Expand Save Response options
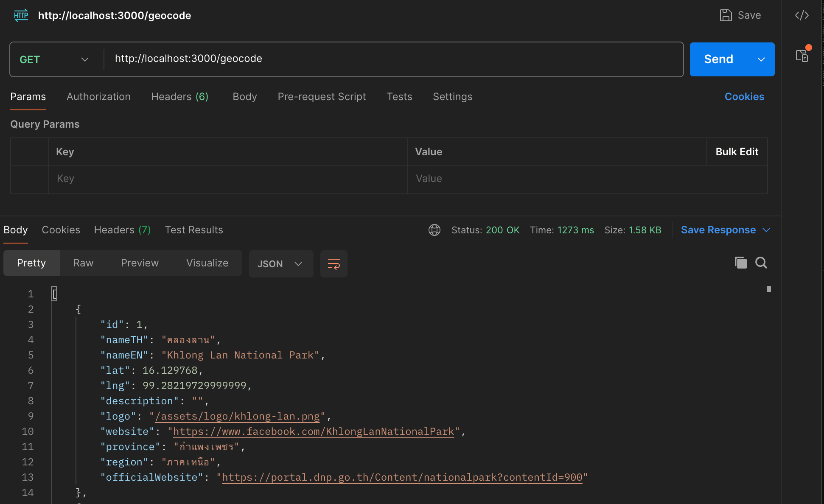The height and width of the screenshot is (504, 824). click(766, 230)
